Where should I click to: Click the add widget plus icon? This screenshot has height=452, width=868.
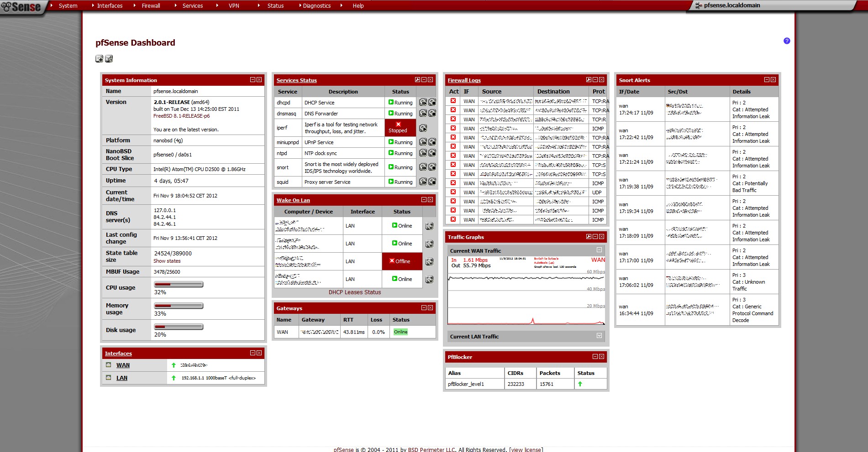pyautogui.click(x=99, y=58)
